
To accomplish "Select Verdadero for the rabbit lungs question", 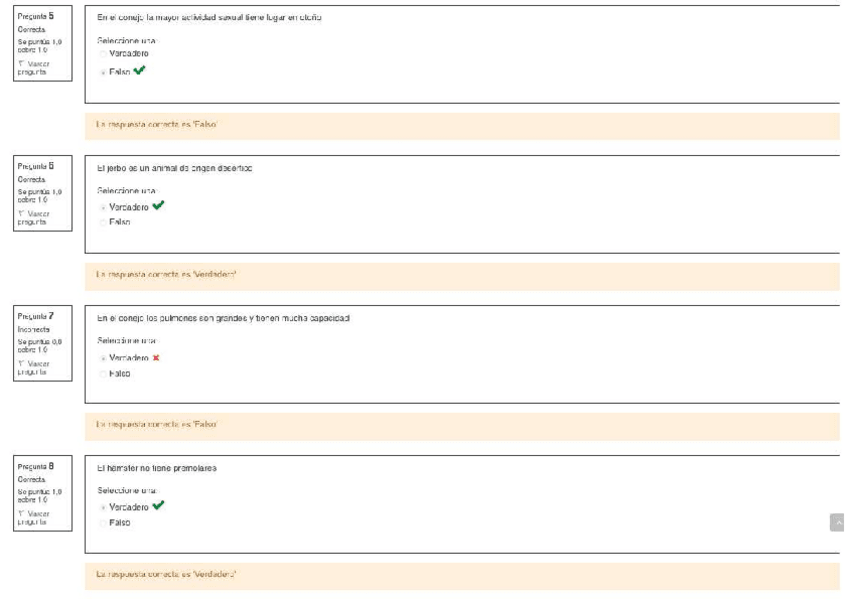I will [x=102, y=357].
